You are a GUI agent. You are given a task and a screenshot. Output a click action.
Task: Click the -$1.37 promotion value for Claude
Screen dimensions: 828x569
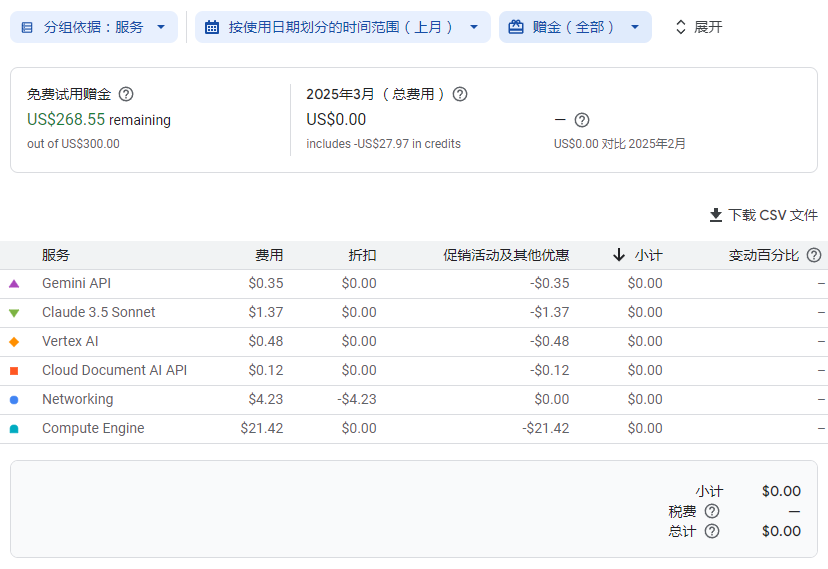click(550, 312)
